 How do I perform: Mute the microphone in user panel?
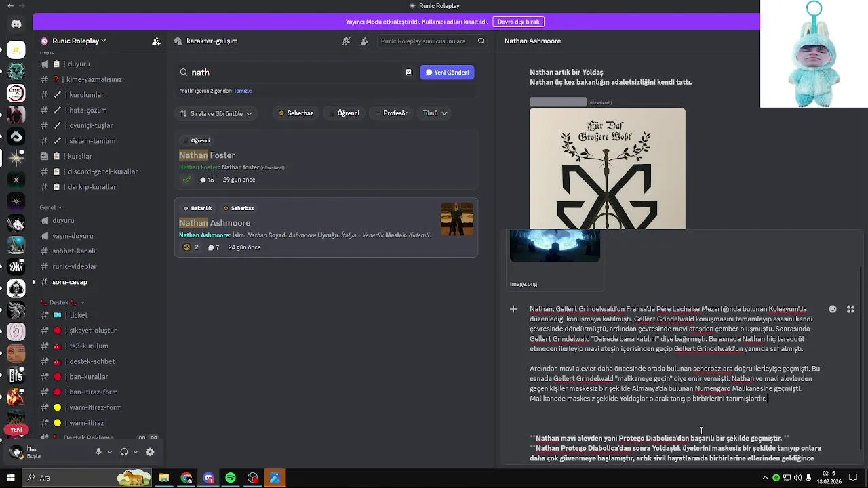click(98, 452)
